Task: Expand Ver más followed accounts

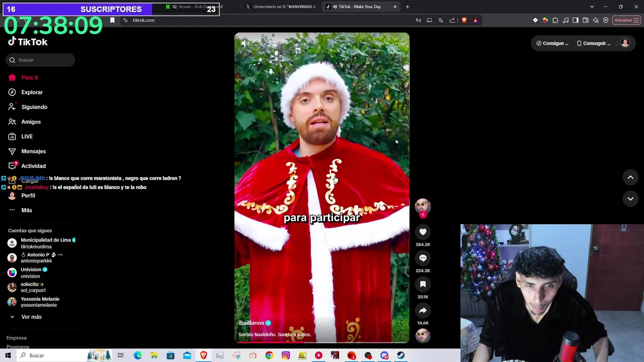Action: 25,317
